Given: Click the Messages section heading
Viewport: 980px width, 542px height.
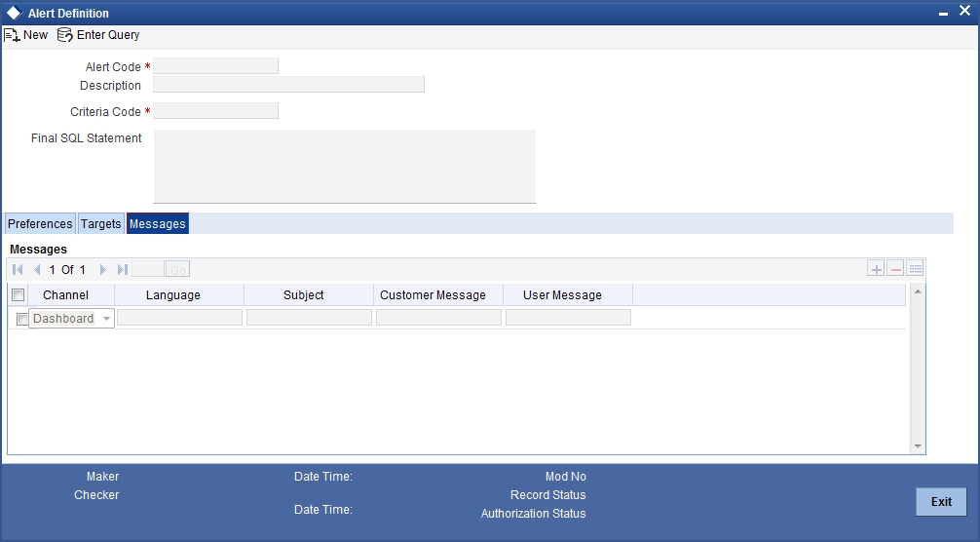Looking at the screenshot, I should pos(38,250).
